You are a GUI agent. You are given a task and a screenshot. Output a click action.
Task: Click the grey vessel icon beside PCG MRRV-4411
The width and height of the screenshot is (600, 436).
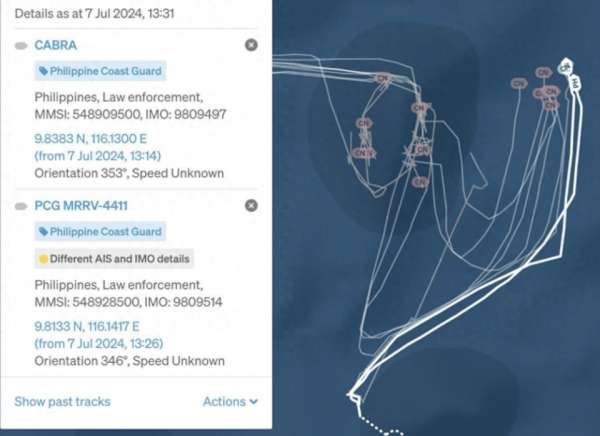pyautogui.click(x=22, y=206)
